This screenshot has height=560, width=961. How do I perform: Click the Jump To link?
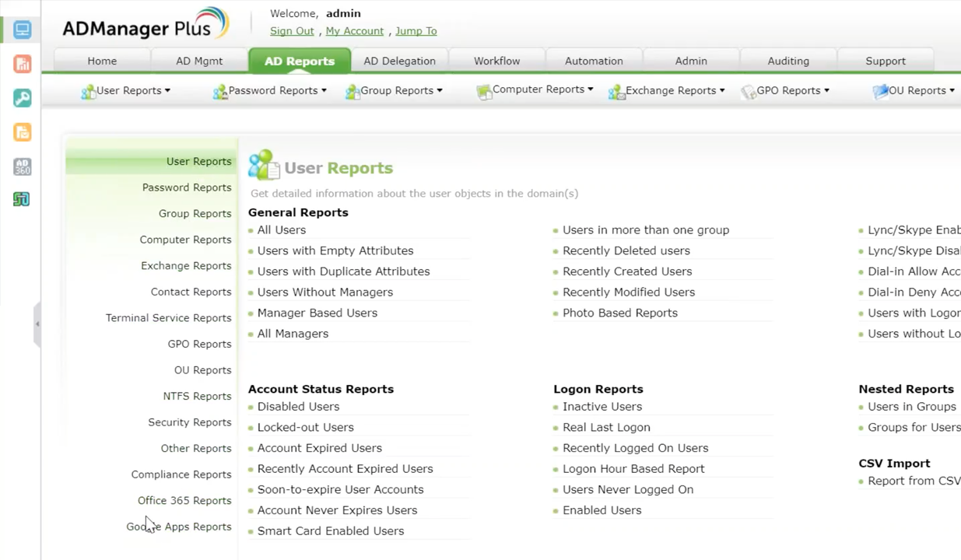(x=416, y=31)
